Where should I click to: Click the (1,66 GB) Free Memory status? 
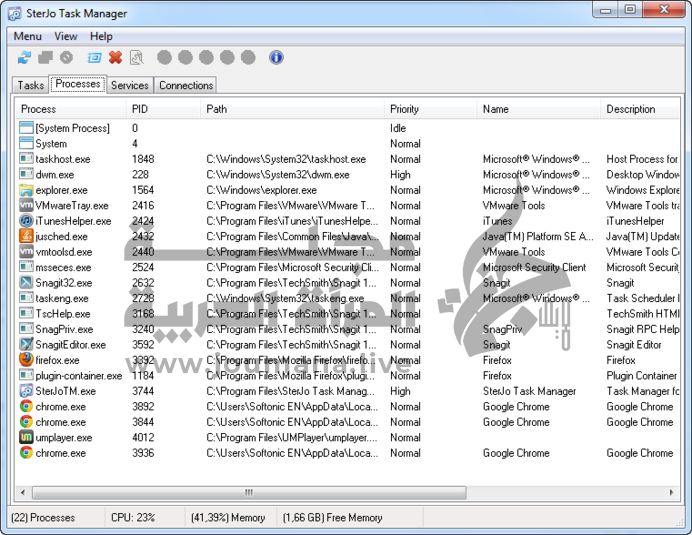click(x=332, y=517)
